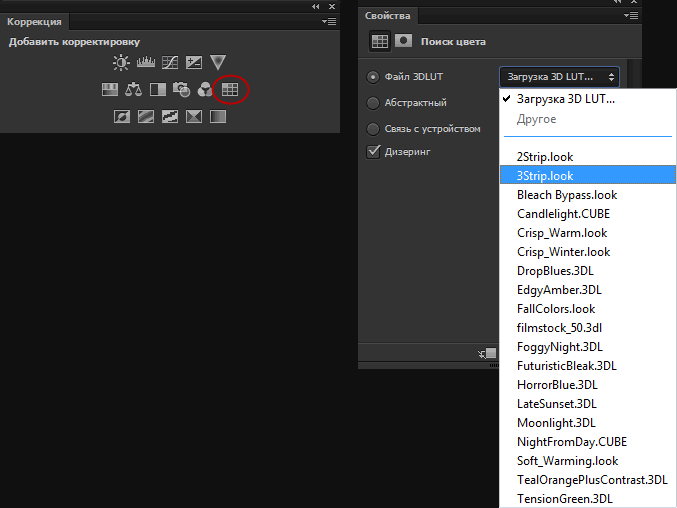This screenshot has height=508, width=677.
Task: Choose Candlelight.CUBE preset
Action: (x=588, y=214)
